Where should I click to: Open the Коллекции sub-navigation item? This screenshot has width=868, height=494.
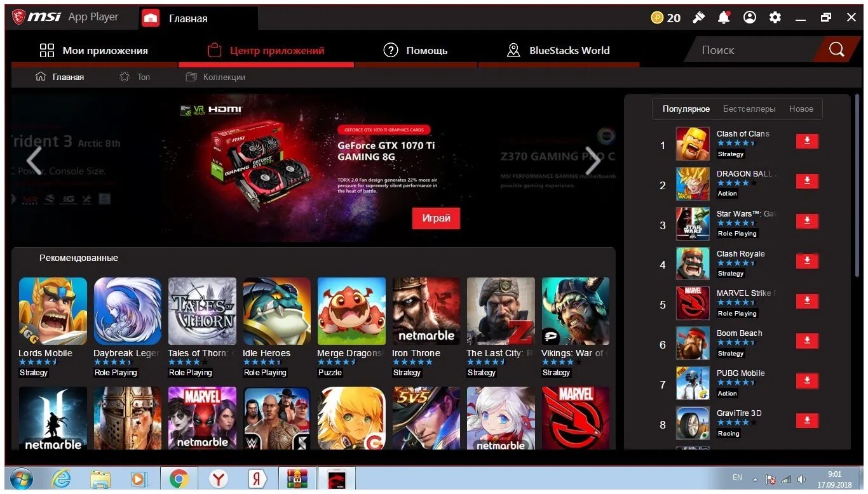click(x=215, y=77)
